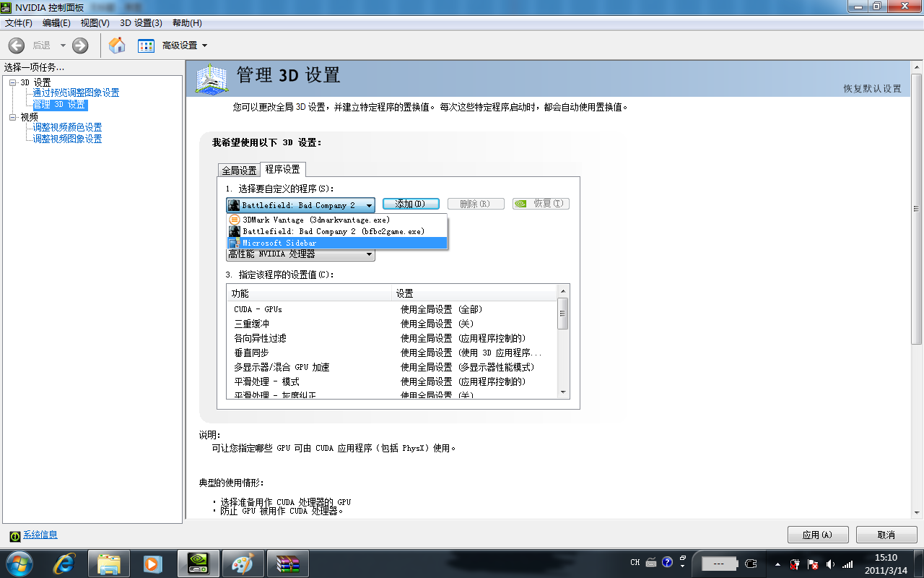The height and width of the screenshot is (578, 924).
Task: Collapse the 3D 设置 tree node
Action: point(12,82)
